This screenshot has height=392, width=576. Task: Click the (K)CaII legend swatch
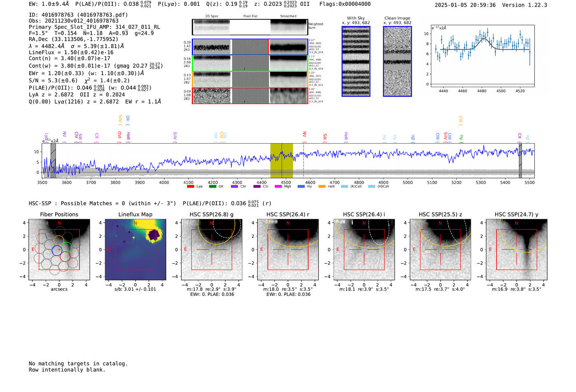344,187
